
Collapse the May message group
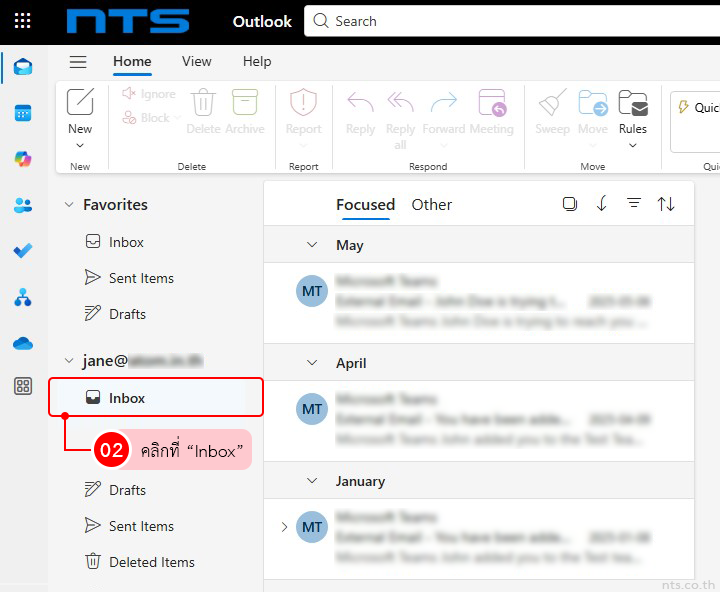coord(312,244)
